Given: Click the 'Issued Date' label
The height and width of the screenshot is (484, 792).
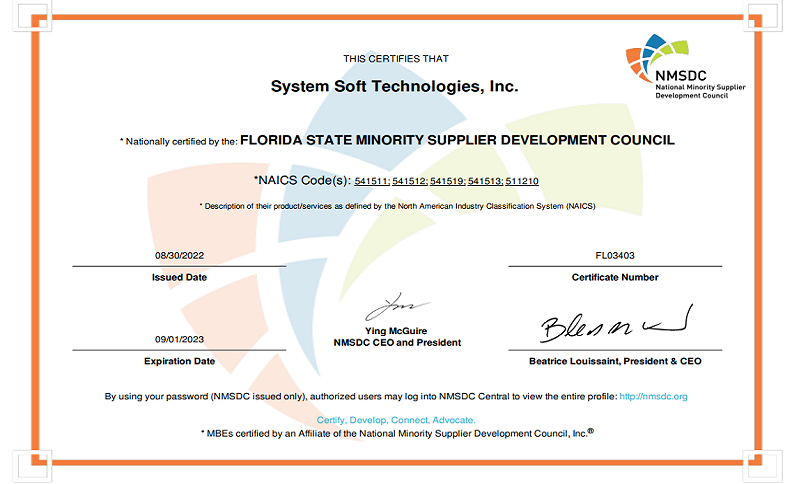Looking at the screenshot, I should tap(179, 277).
